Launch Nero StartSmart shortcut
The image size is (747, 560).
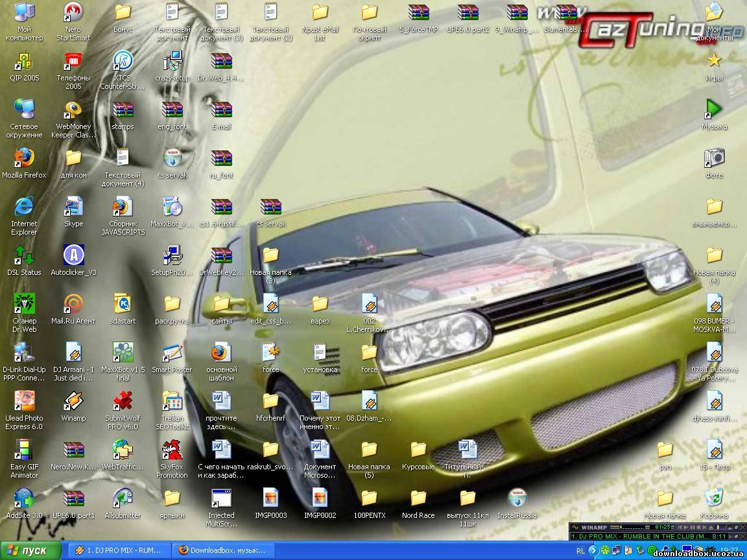click(73, 21)
